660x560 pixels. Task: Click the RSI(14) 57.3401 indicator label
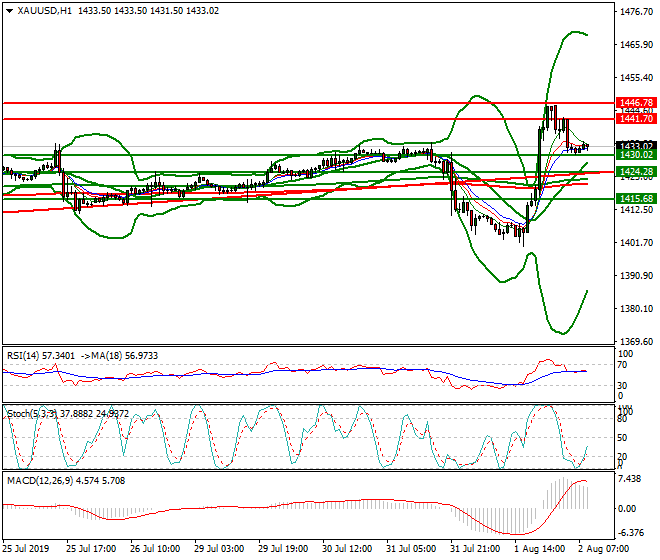[x=41, y=356]
